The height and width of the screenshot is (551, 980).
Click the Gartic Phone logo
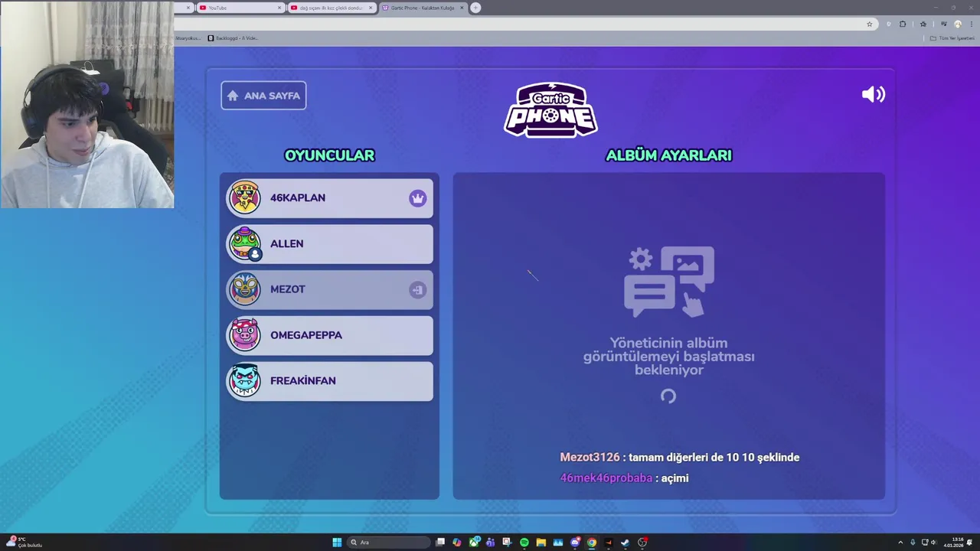[x=550, y=109]
